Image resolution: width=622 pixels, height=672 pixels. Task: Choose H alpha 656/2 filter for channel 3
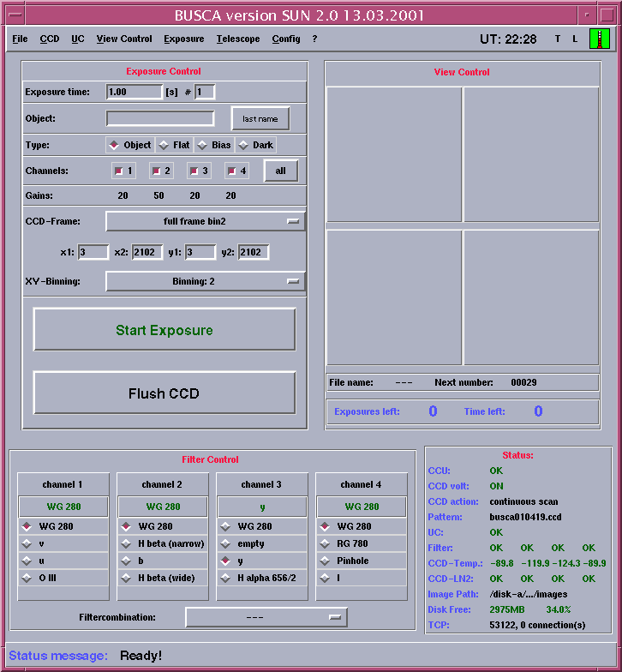coord(225,578)
